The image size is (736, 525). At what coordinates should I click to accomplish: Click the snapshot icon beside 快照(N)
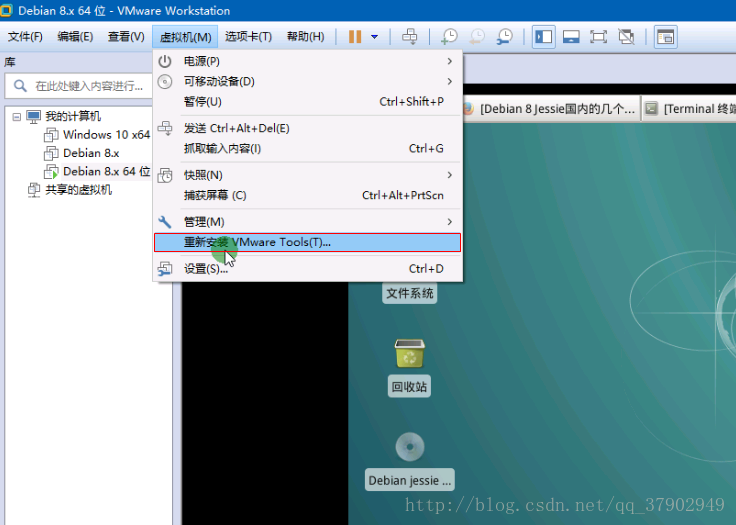[x=165, y=175]
